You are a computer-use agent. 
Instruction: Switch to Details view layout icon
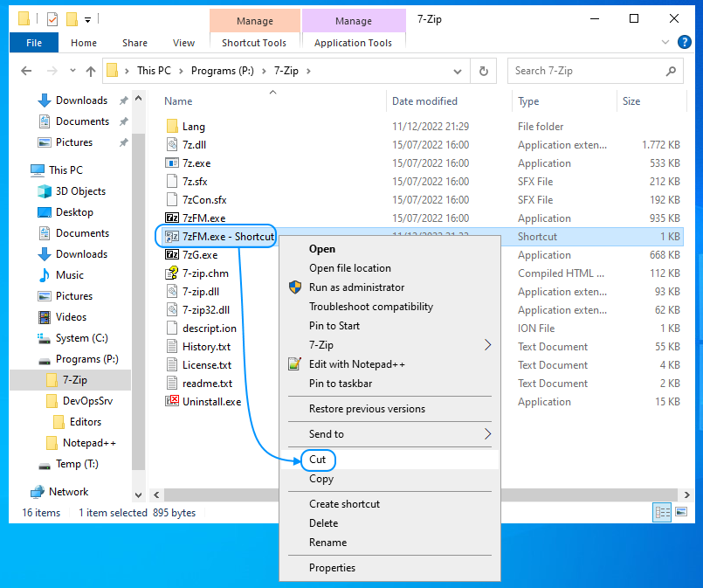[x=662, y=512]
